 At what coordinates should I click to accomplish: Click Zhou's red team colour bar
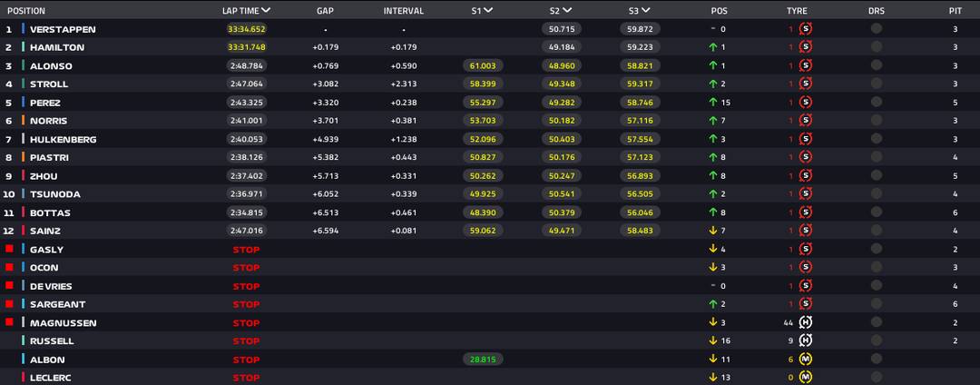click(23, 175)
